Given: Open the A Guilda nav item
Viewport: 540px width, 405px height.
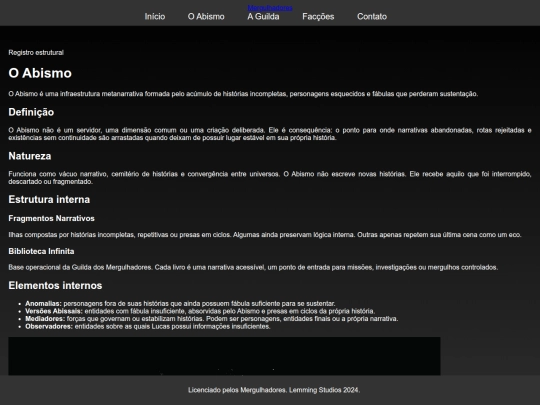Looking at the screenshot, I should click(263, 17).
